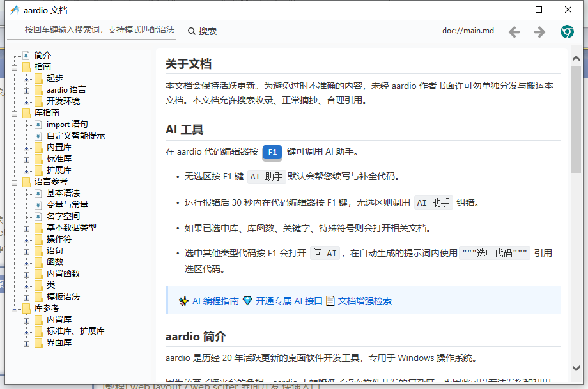Expand the 操作符 tree node
Image resolution: width=588 pixels, height=389 pixels.
tap(26, 240)
